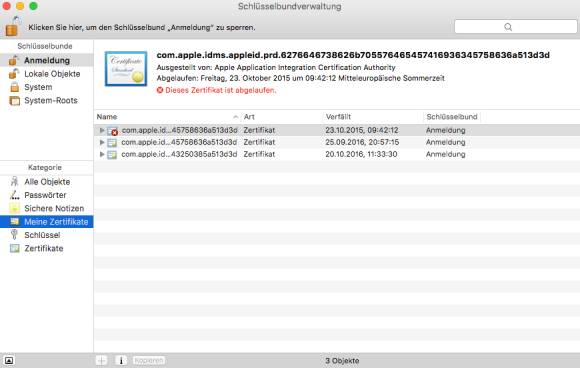Image resolution: width=580 pixels, height=368 pixels.
Task: Click the date 23.10.2015, 09:42:12
Action: coord(362,130)
